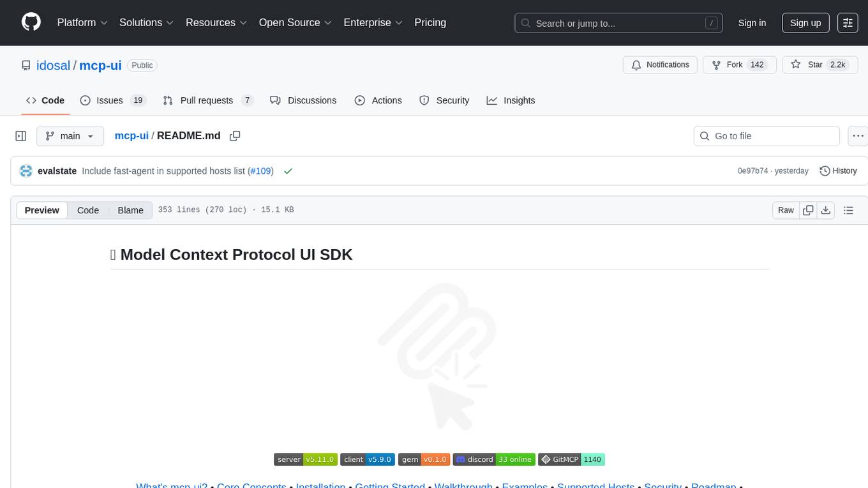Open the document outline icon
Screen dimensions: 868x488
848,210
